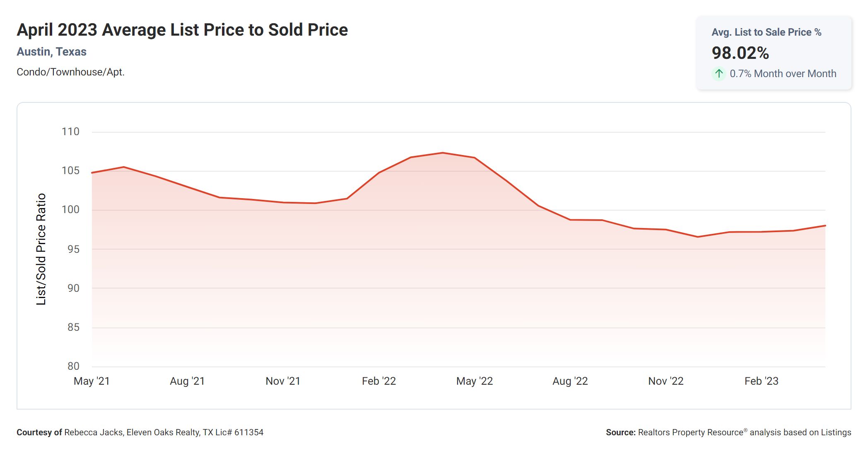
Task: Click the green upward arrow icon
Action: (x=719, y=74)
